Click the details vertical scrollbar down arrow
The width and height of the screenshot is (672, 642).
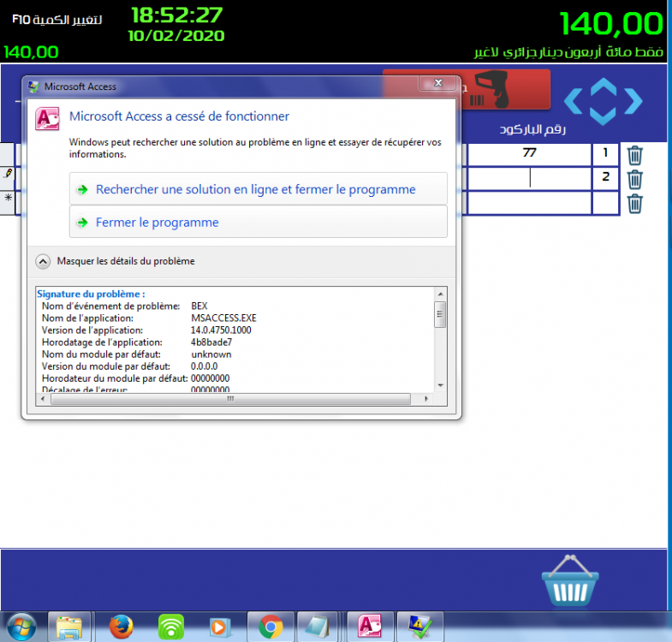[x=440, y=385]
